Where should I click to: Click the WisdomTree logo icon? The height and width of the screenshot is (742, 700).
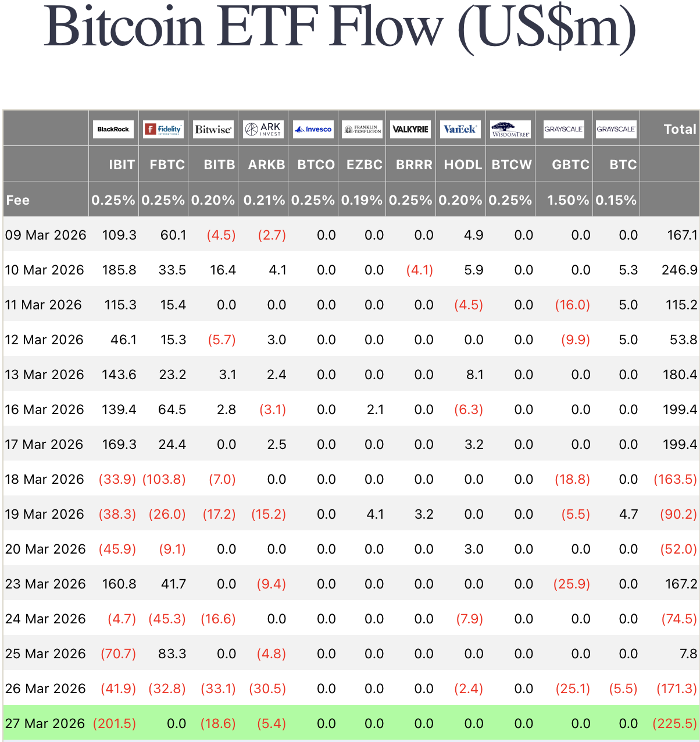coord(510,129)
